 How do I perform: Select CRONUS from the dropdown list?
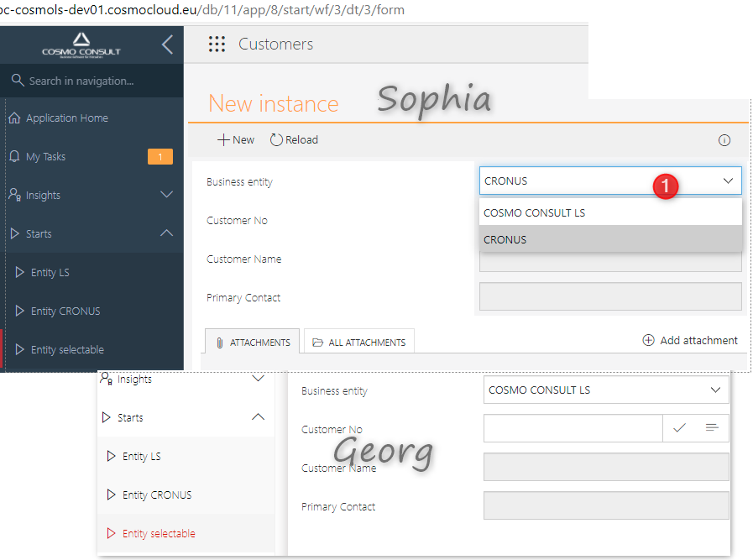tap(610, 239)
